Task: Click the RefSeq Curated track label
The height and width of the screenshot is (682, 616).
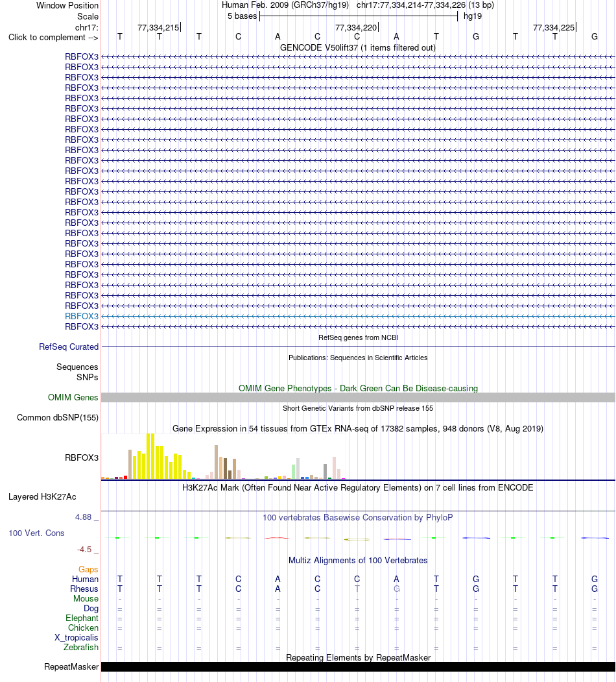Action: pyautogui.click(x=69, y=347)
